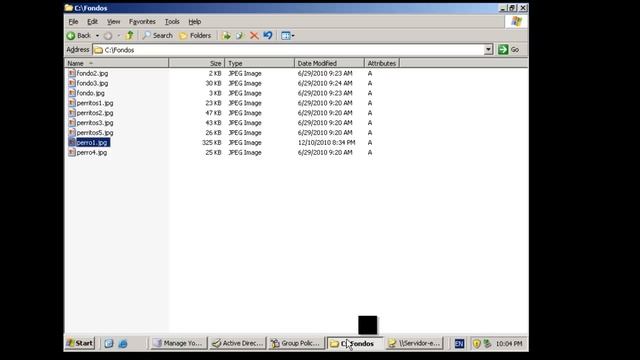Select the fondo2.jpg file icon
The image size is (640, 360).
click(x=72, y=73)
